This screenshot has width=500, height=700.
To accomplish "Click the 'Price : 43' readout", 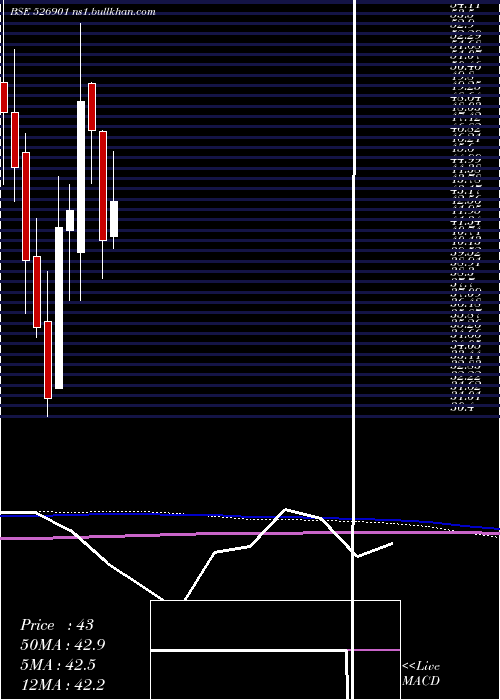I will click(x=57, y=625).
